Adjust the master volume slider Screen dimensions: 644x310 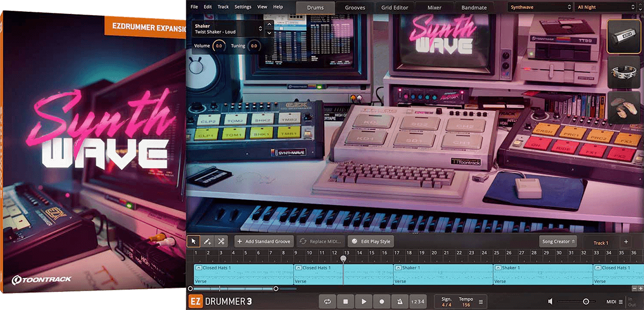click(586, 302)
